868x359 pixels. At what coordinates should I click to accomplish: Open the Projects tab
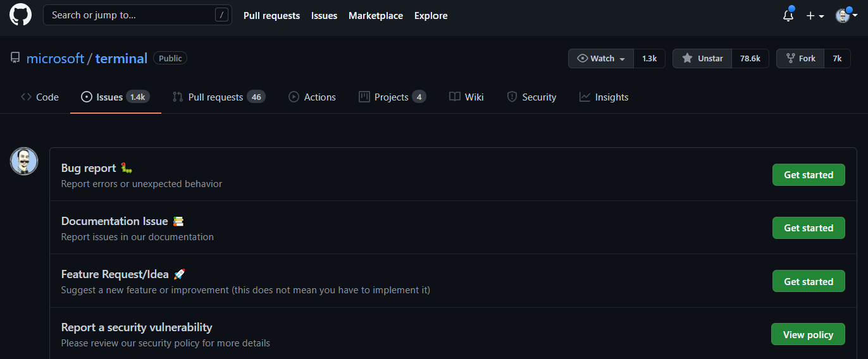click(x=392, y=97)
